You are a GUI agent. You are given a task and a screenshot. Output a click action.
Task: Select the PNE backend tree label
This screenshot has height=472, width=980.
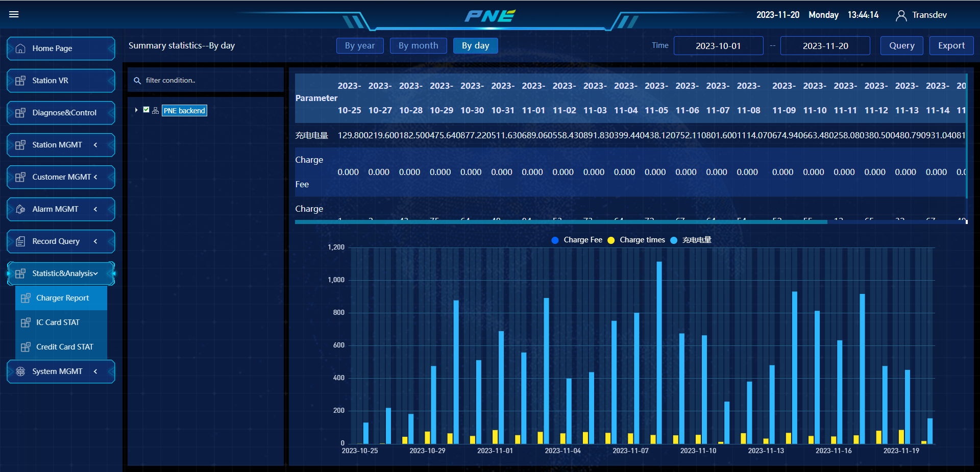[x=184, y=111]
